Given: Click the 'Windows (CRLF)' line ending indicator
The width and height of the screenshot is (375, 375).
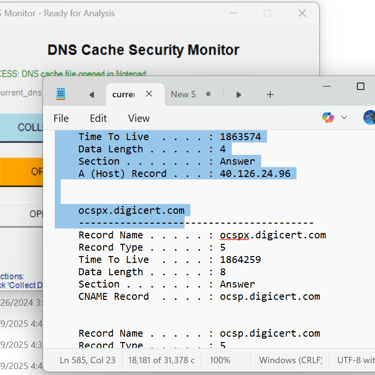Looking at the screenshot, I should point(291,360).
